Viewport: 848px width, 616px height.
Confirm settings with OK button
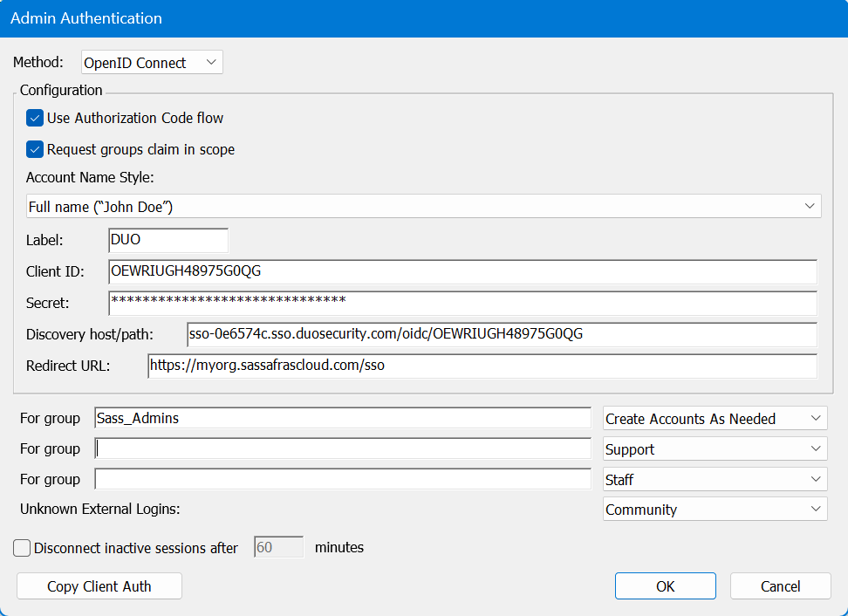[x=665, y=586]
